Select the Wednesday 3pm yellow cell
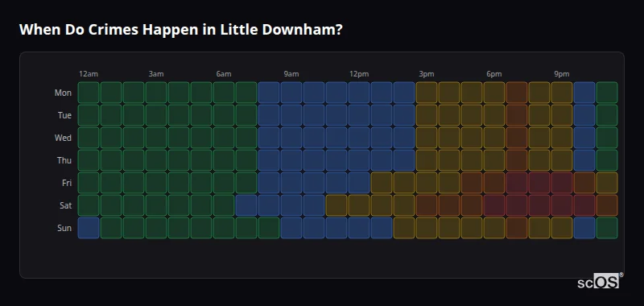Screen dimensions: 644x306 click(427, 138)
